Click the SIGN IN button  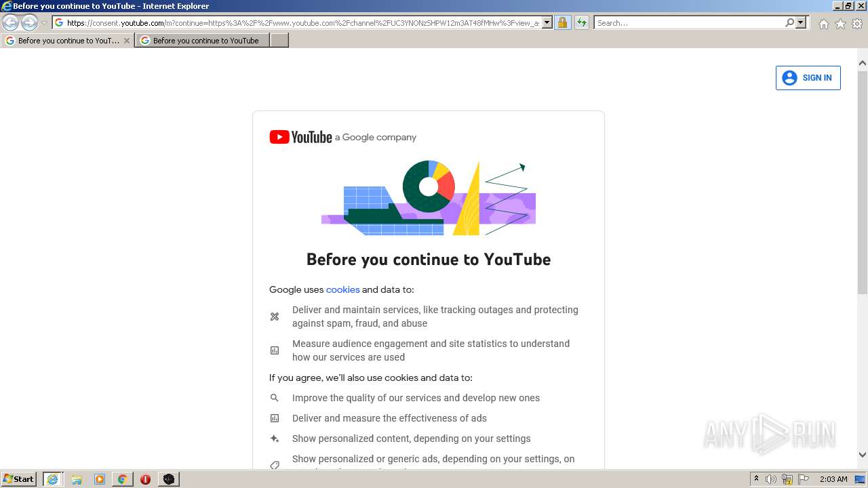click(x=808, y=78)
